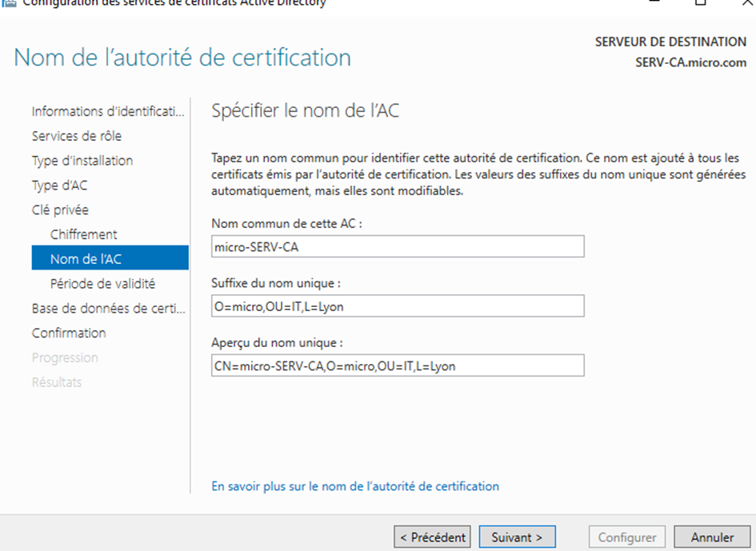Viewport: 756px width, 551px height.
Task: Click the SERVEUR DE DESTINATION label
Action: click(670, 42)
